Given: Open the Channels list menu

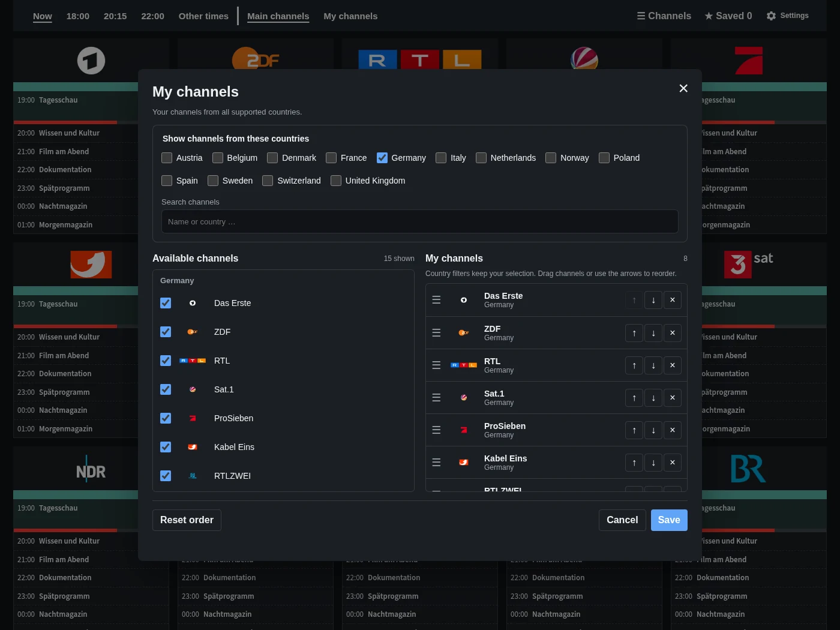Looking at the screenshot, I should coord(664,16).
